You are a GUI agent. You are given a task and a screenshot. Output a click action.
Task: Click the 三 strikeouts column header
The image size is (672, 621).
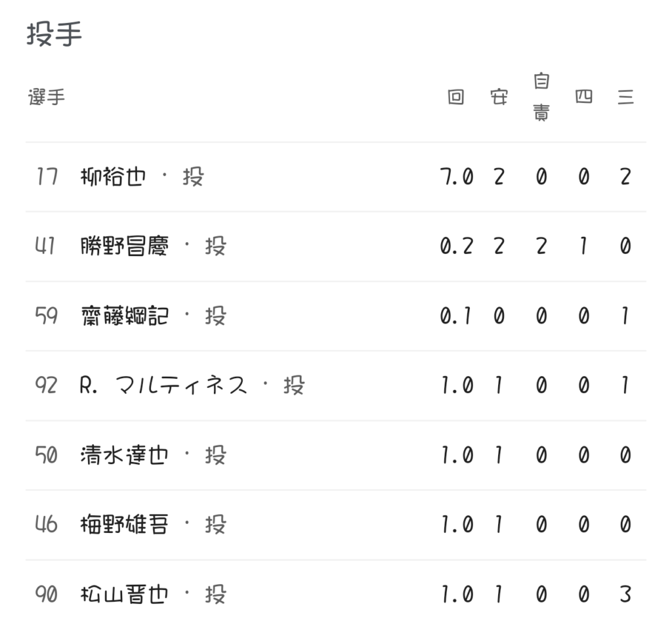625,98
